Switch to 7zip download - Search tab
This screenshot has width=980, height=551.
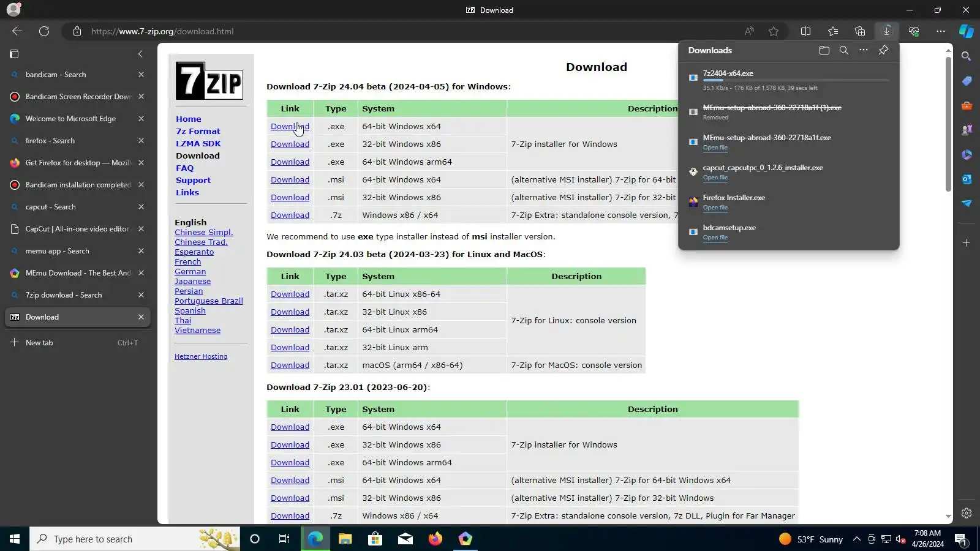click(77, 295)
